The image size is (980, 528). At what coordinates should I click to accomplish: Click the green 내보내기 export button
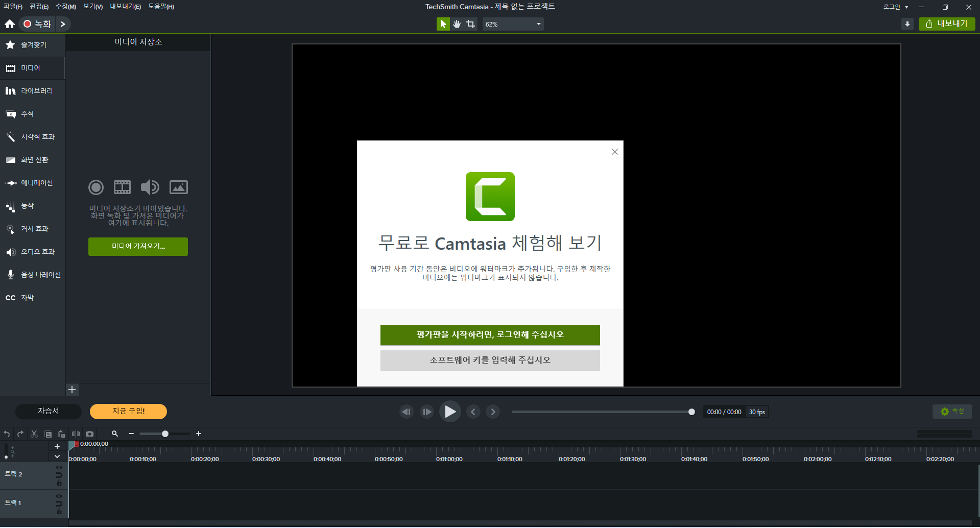pos(947,24)
